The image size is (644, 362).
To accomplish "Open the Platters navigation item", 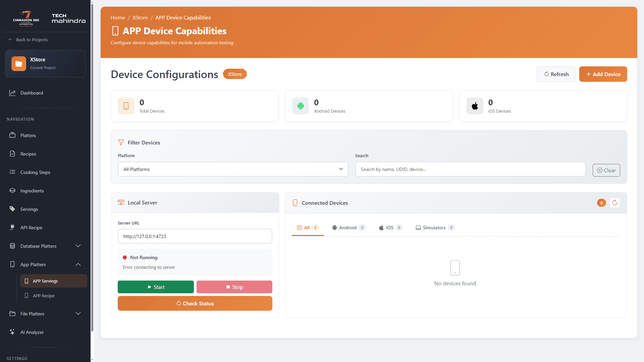I will tap(45, 135).
